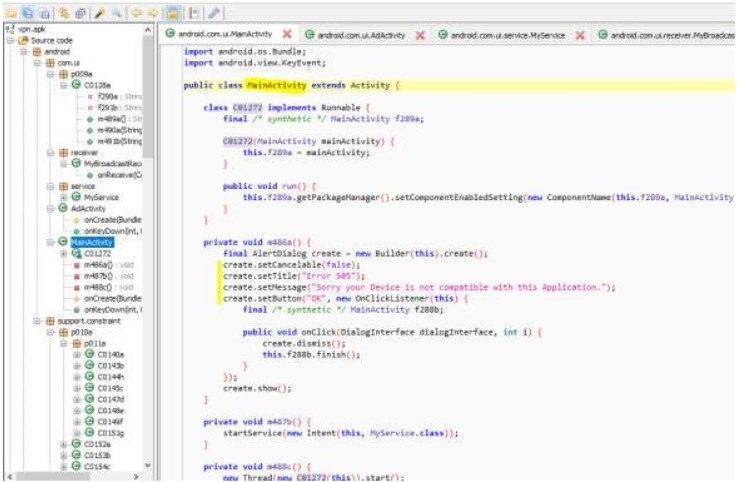
Task: Expand the MyService class node
Action: pyautogui.click(x=62, y=197)
